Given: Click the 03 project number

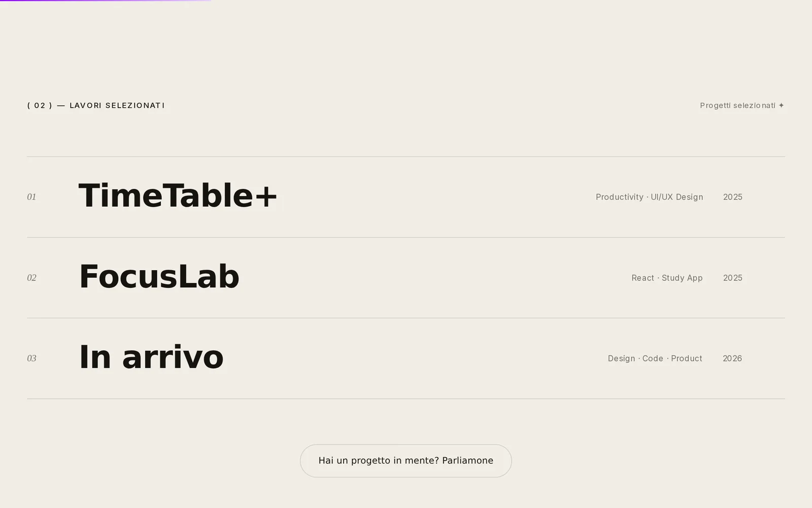Looking at the screenshot, I should click(31, 359).
